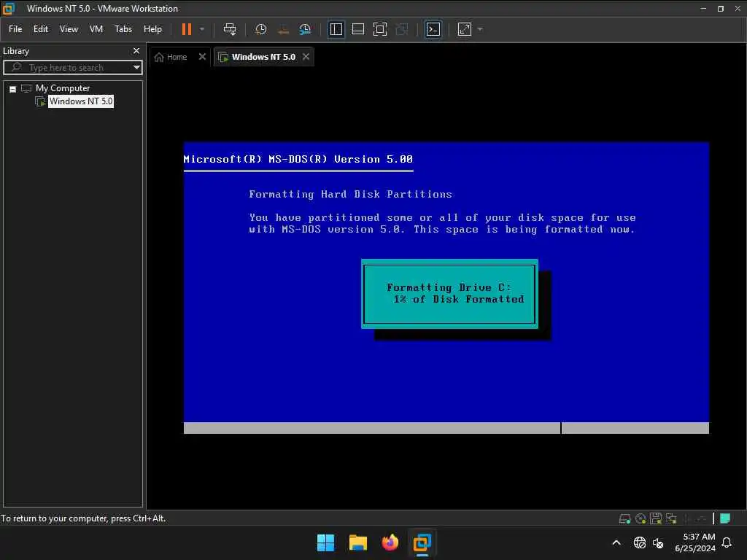Suspend the guest with the orange pause button

tap(187, 29)
